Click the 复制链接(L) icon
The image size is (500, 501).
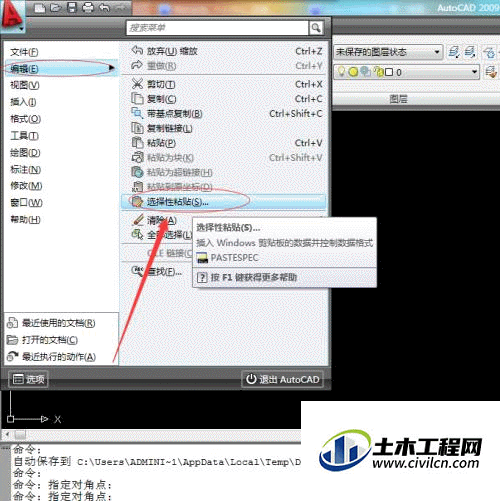click(137, 128)
